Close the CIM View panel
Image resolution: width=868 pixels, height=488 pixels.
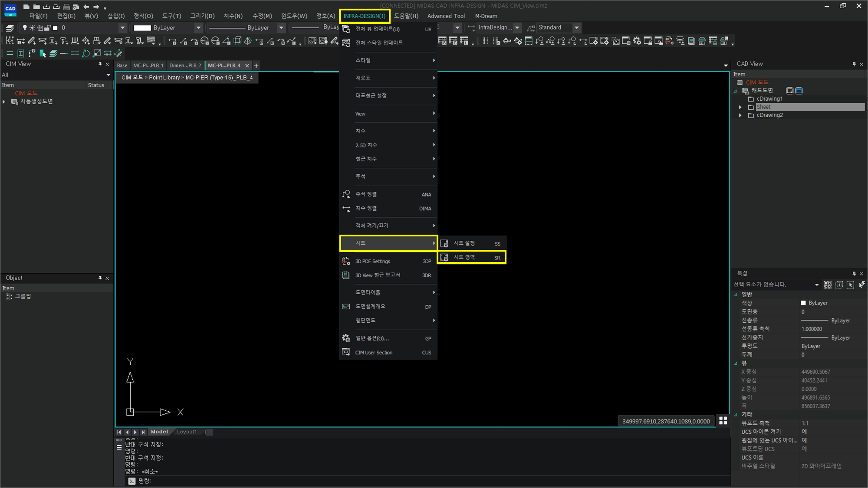(x=108, y=64)
